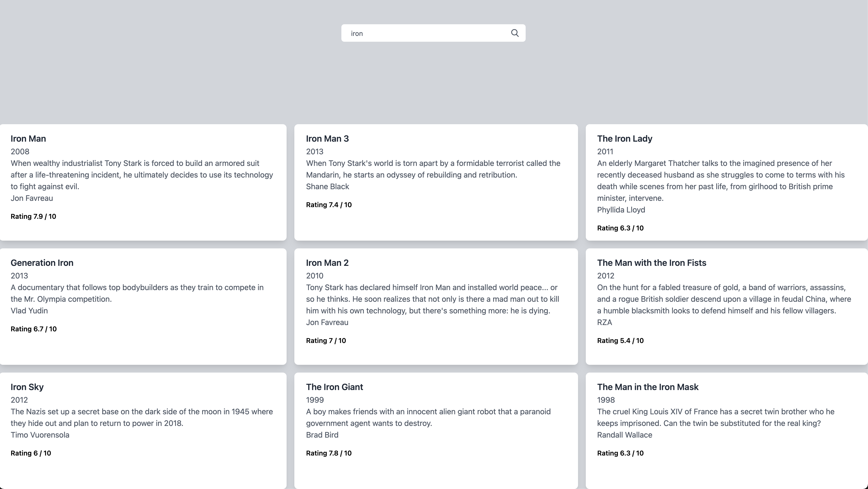Click rating 7.8 on The Iron Giant
This screenshot has width=868, height=489.
pos(329,453)
